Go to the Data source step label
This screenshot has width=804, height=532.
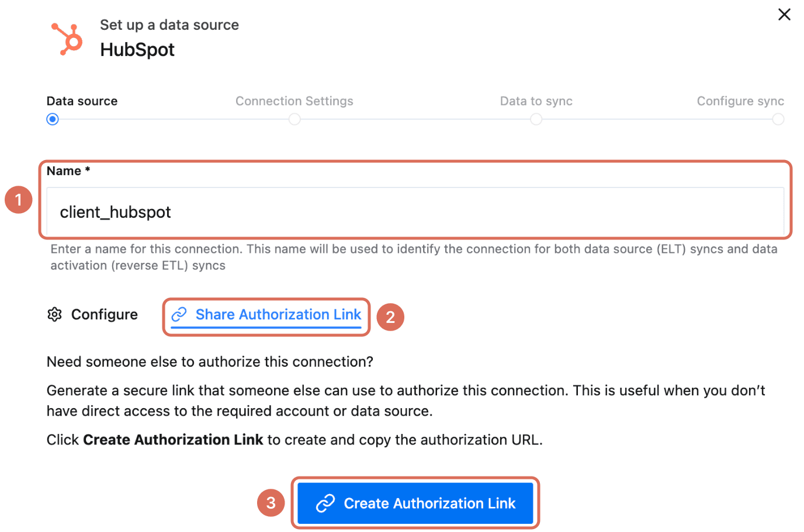coord(82,101)
